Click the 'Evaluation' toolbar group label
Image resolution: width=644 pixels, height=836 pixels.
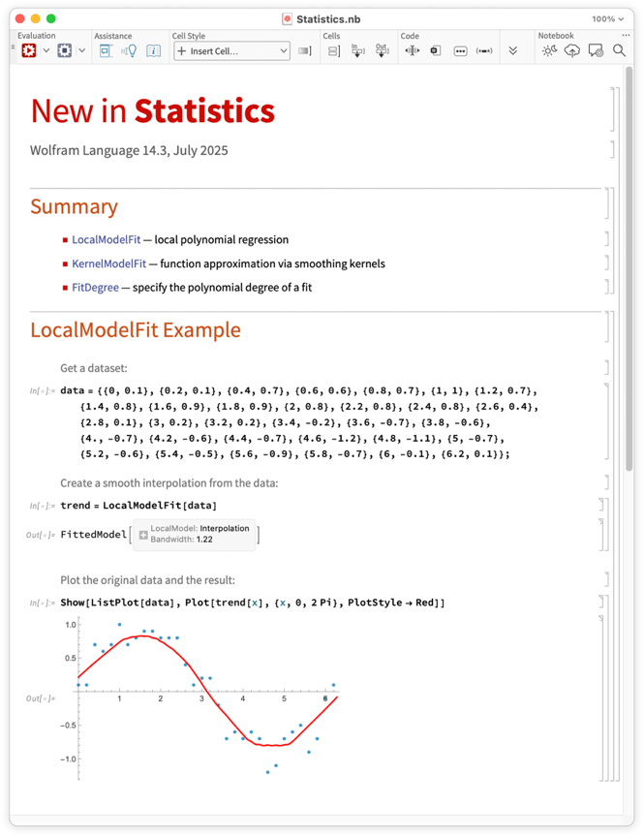(x=36, y=36)
